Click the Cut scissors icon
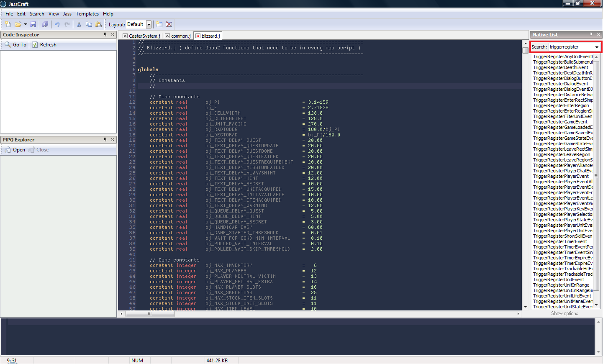This screenshot has height=364, width=603. click(x=79, y=25)
